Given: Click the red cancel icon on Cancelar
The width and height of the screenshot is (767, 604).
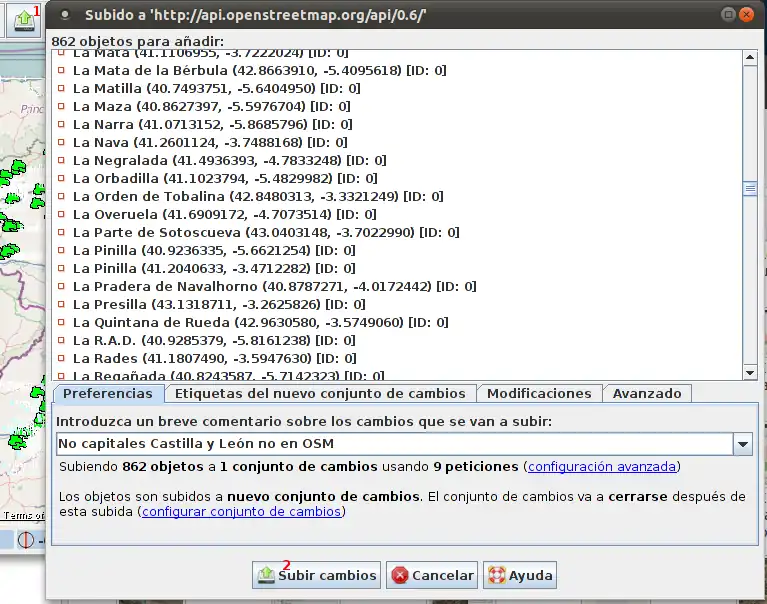Looking at the screenshot, I should tap(400, 575).
